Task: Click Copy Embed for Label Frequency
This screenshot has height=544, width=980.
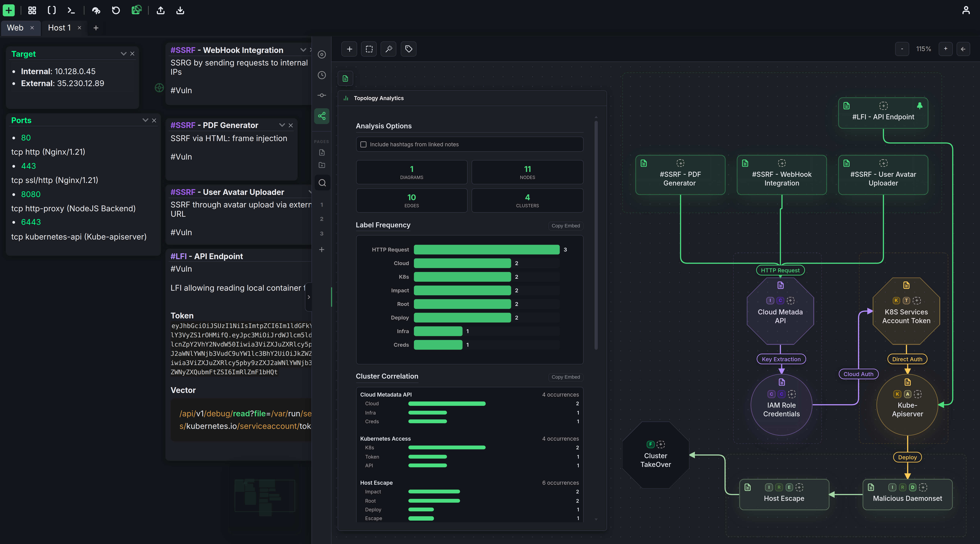Action: tap(566, 226)
